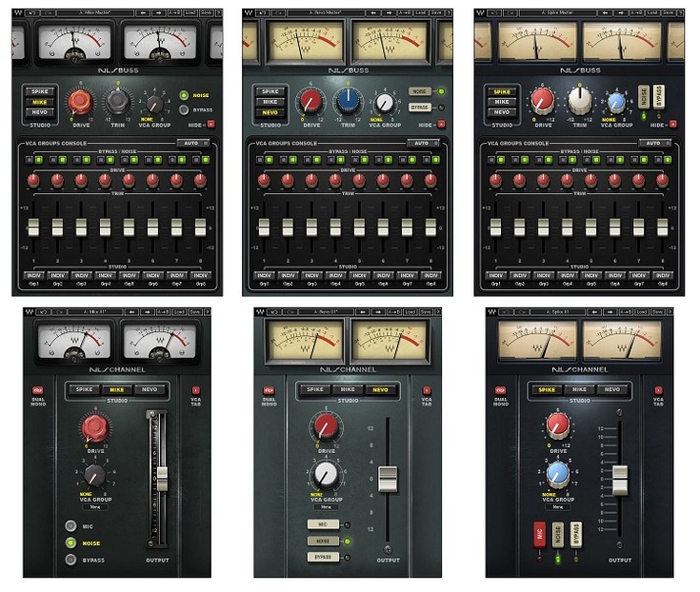Open the A: Mike Master preset menu
Image resolution: width=700 pixels, height=592 pixels.
(x=94, y=13)
